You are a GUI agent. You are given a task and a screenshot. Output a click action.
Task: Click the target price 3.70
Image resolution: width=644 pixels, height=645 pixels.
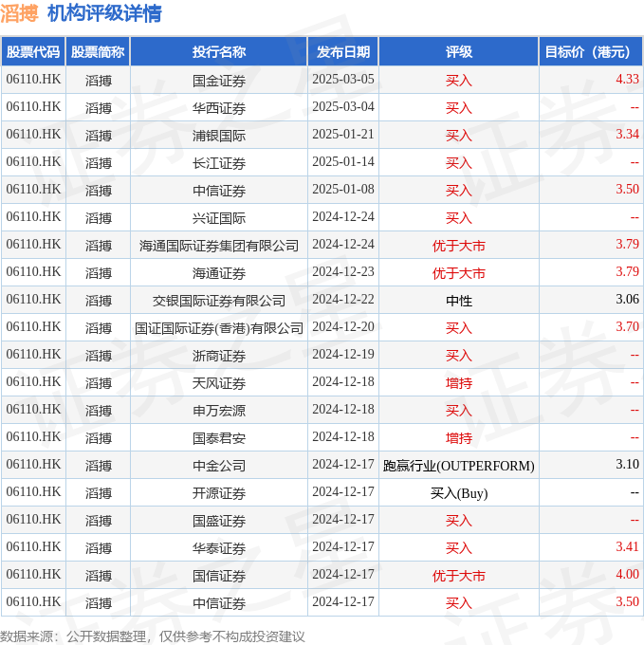[x=627, y=326]
